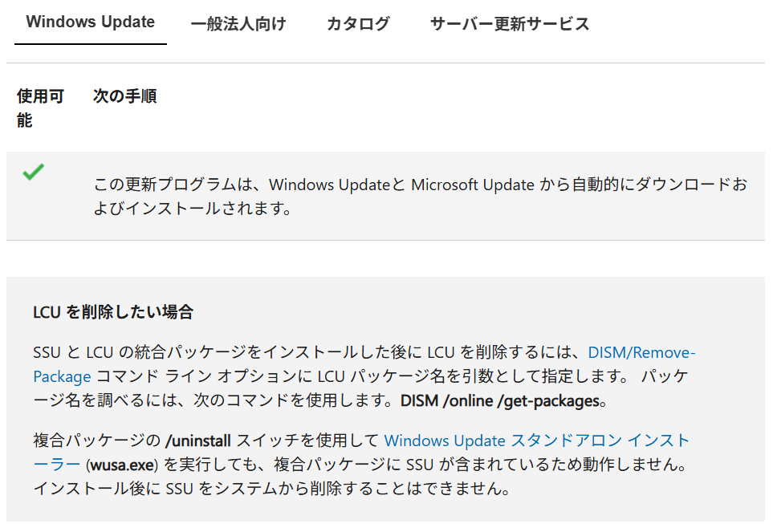Click the 使用可能 column header
Image resolution: width=773 pixels, height=532 pixels.
click(x=40, y=108)
